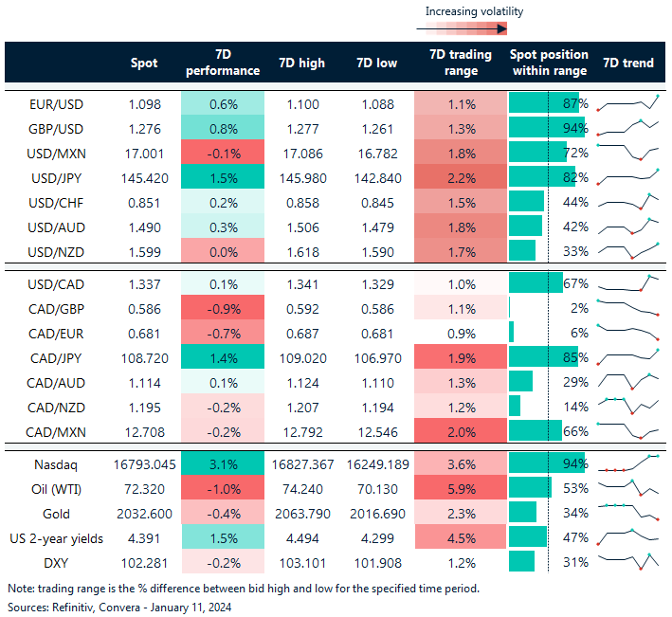Select the Spot position within range header
Viewport: 672px width, 617px height.
point(549,63)
